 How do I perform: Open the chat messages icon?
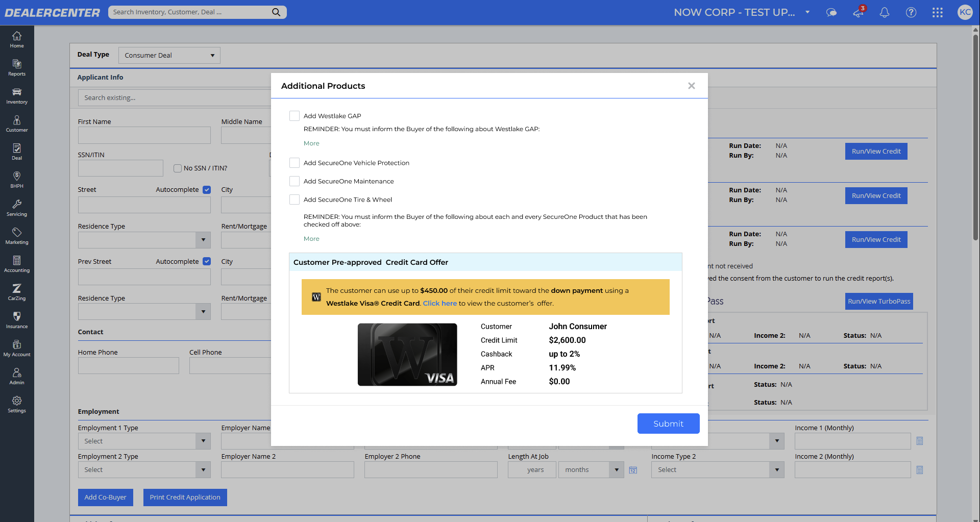[831, 12]
